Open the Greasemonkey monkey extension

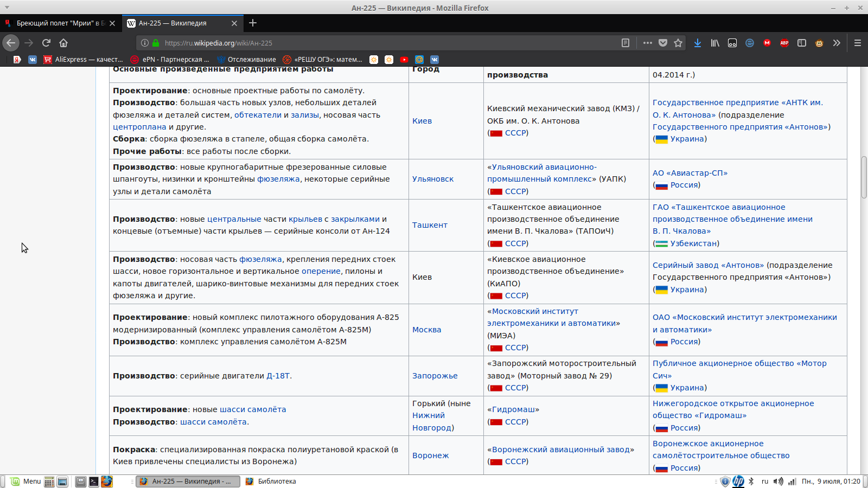[819, 43]
